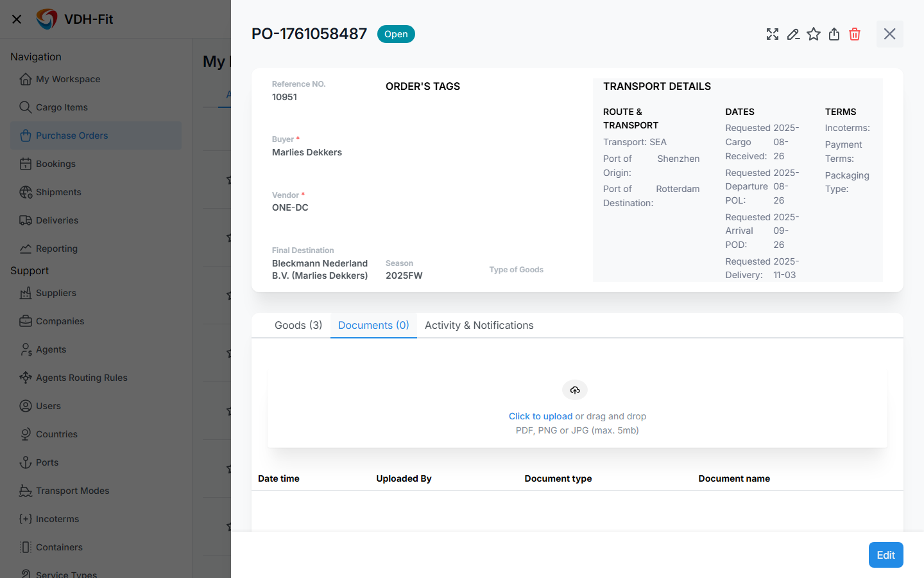This screenshot has width=924, height=578.
Task: Click the pencil edit icon
Action: (x=793, y=34)
